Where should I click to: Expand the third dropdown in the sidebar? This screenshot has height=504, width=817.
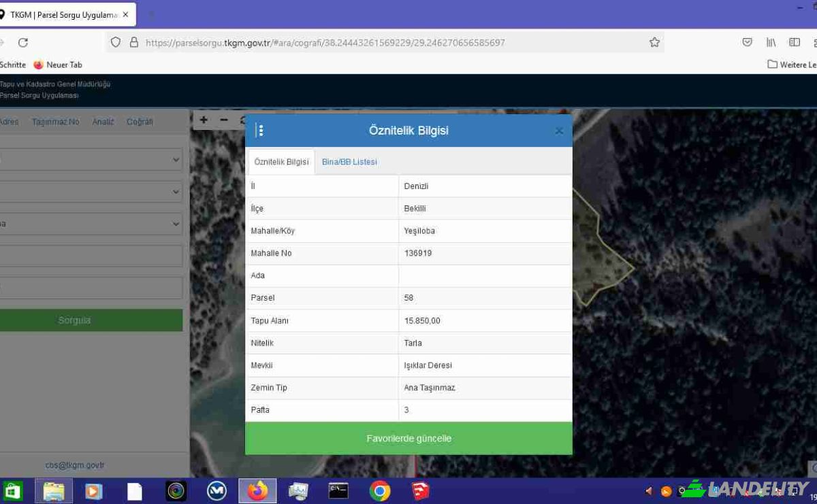[x=91, y=224]
